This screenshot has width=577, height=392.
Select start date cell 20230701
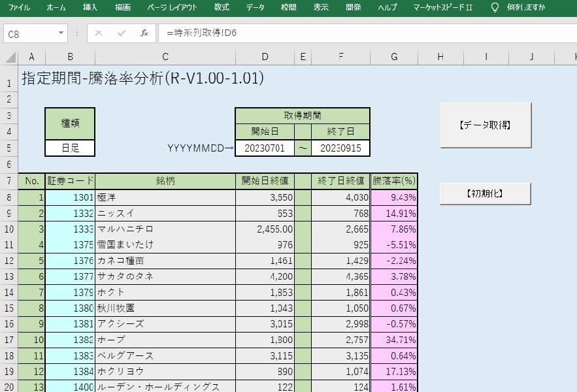pos(265,148)
